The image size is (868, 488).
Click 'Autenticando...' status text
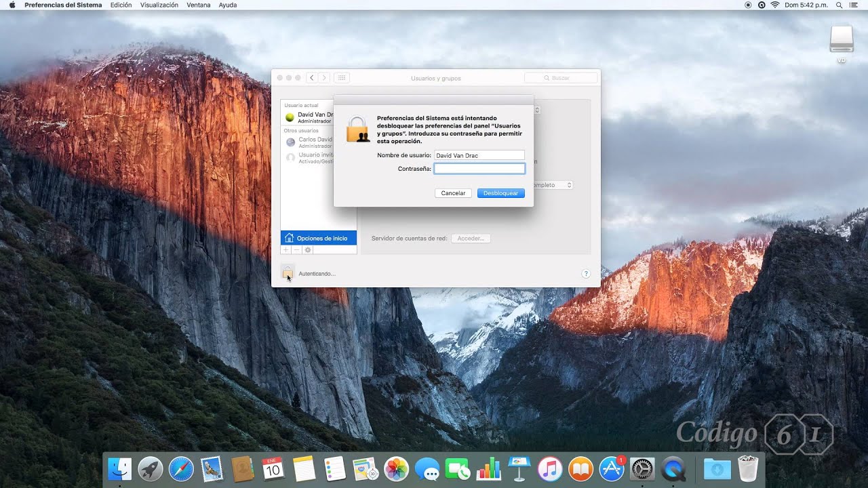(x=317, y=274)
